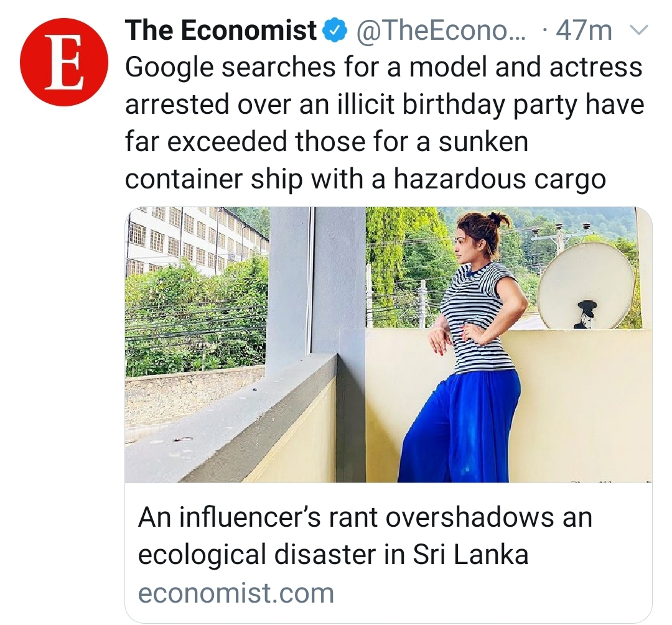Open the "An influencer's rant overshadows" headline
The height and width of the screenshot is (625, 672).
click(x=365, y=517)
